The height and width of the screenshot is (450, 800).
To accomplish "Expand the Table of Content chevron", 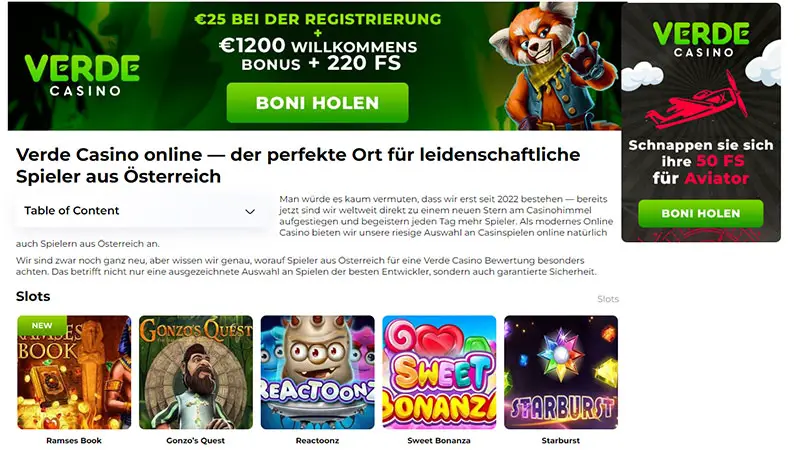I will pyautogui.click(x=250, y=211).
